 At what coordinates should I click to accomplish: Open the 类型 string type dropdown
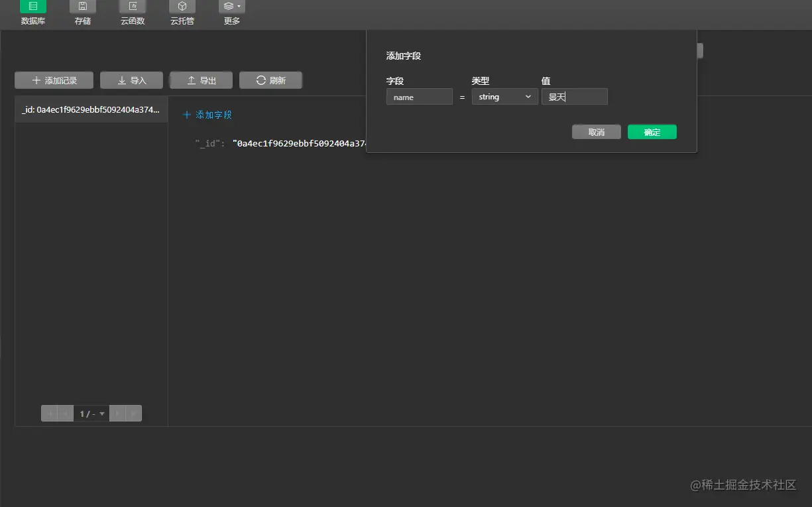click(505, 97)
